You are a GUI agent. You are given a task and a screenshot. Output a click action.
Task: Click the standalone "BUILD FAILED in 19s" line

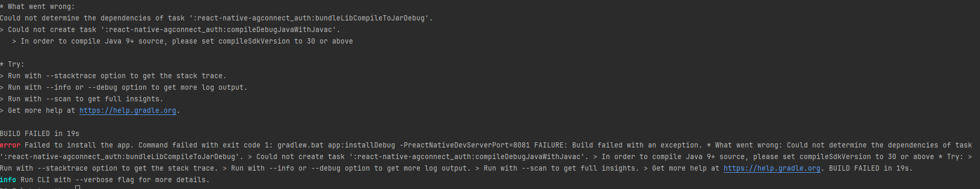click(39, 134)
